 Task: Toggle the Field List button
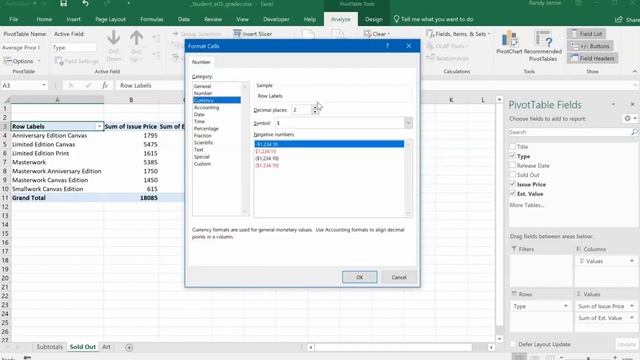click(587, 34)
